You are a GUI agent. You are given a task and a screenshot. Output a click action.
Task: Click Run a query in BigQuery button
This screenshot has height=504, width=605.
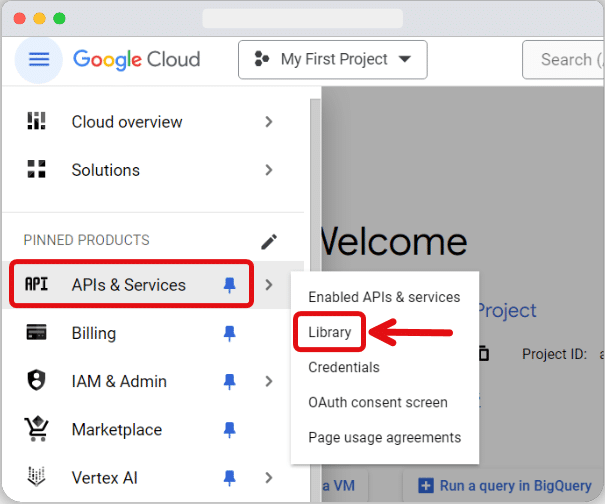point(505,485)
